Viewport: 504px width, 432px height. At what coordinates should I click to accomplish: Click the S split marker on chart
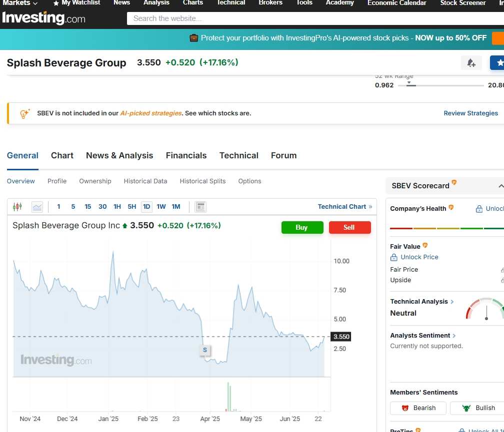tap(205, 350)
